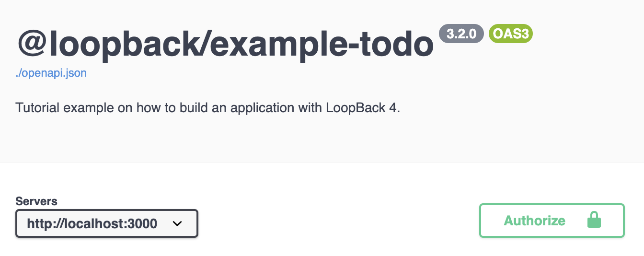This screenshot has width=644, height=256.
Task: Expand the Servers dropdown
Action: pyautogui.click(x=106, y=223)
